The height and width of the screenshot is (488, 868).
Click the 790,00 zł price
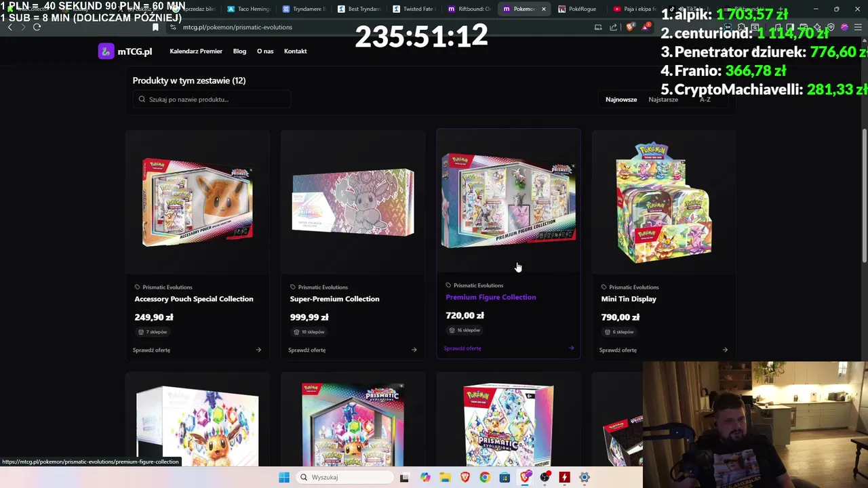(x=620, y=317)
